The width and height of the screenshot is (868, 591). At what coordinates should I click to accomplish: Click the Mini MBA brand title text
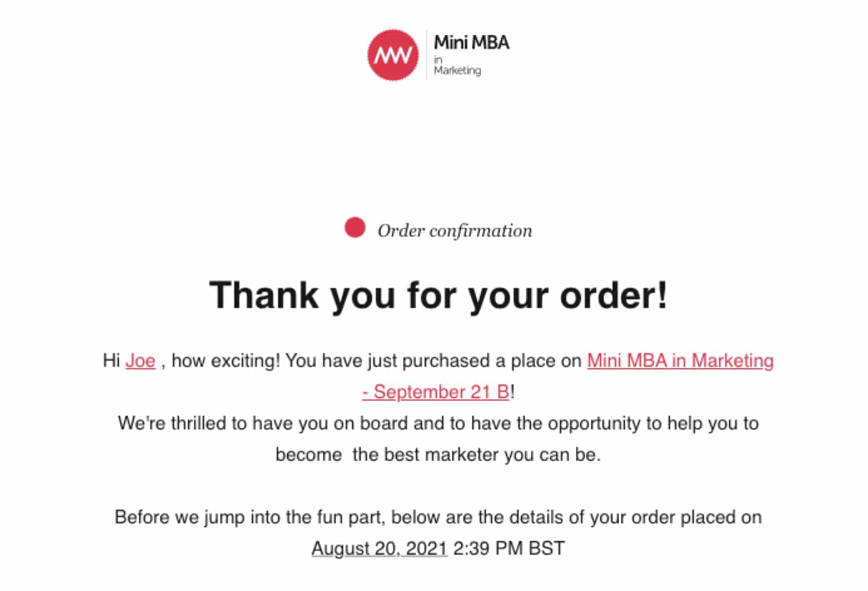pyautogui.click(x=472, y=43)
